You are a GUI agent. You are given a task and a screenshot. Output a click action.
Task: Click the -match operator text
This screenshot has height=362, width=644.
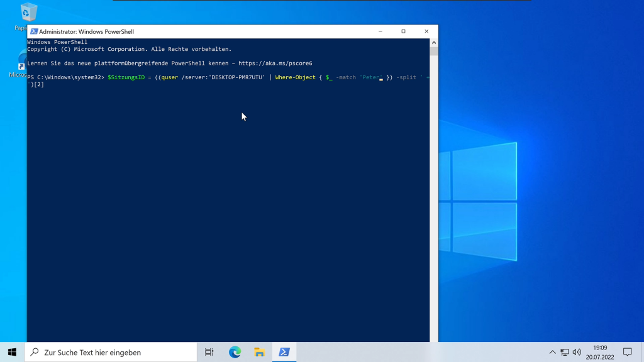(346, 77)
